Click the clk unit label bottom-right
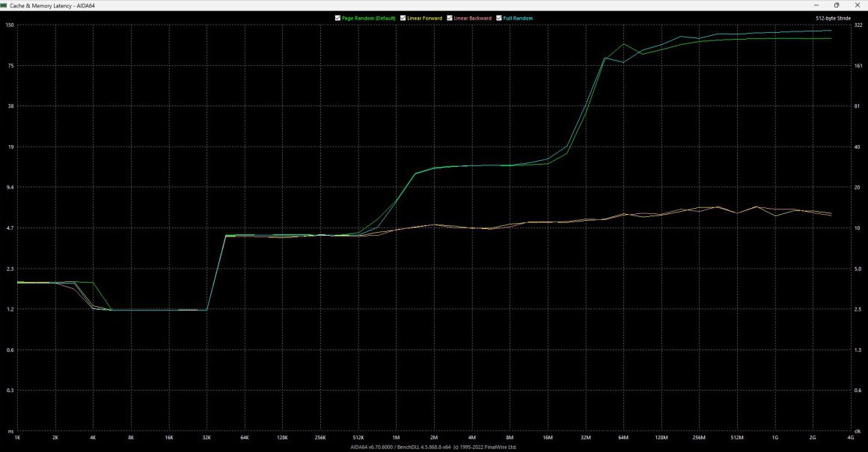868x452 pixels. [x=858, y=431]
